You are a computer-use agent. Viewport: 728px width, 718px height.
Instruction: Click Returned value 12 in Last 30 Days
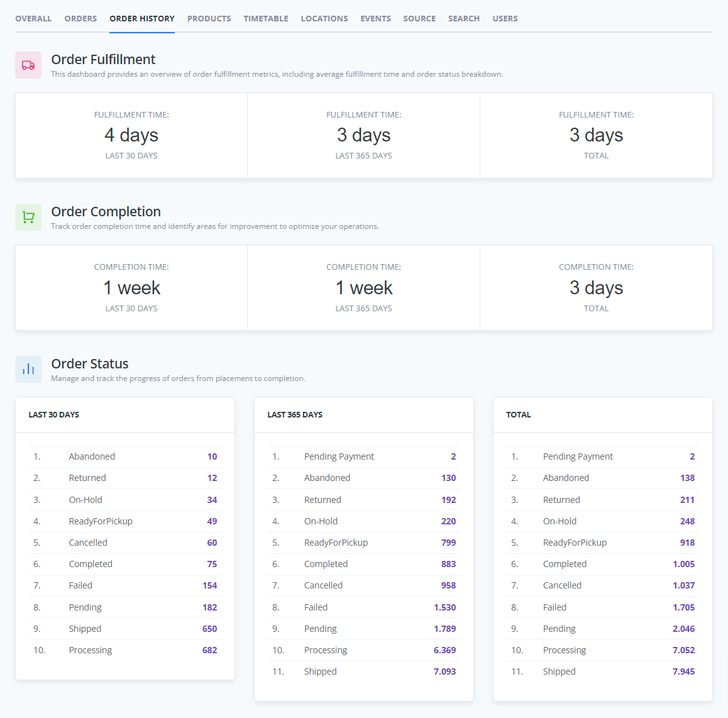tap(212, 478)
